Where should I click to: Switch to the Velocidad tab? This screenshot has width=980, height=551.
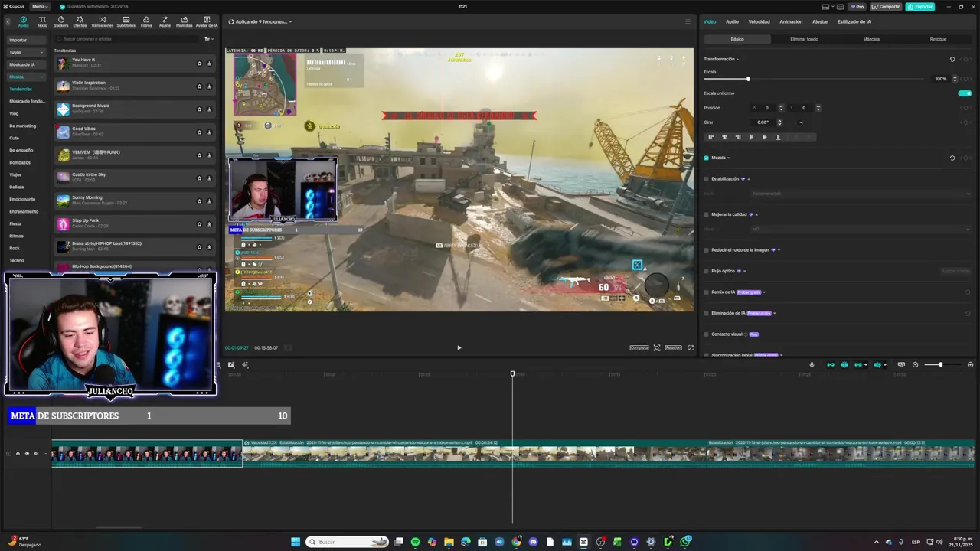coord(759,21)
